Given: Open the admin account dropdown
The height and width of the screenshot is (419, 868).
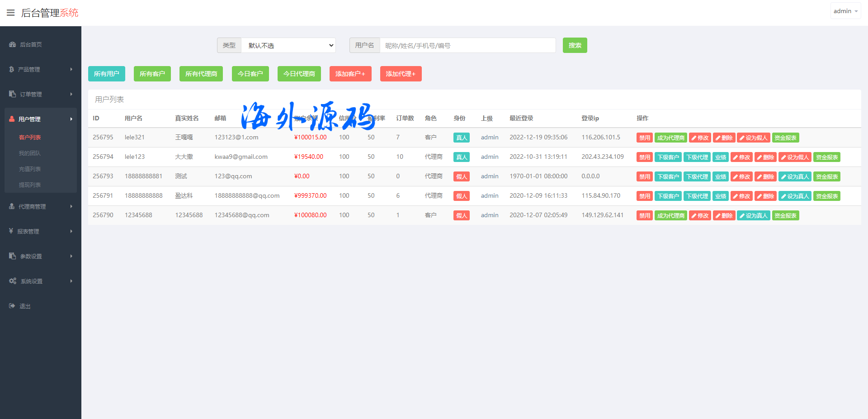Looking at the screenshot, I should pyautogui.click(x=845, y=11).
